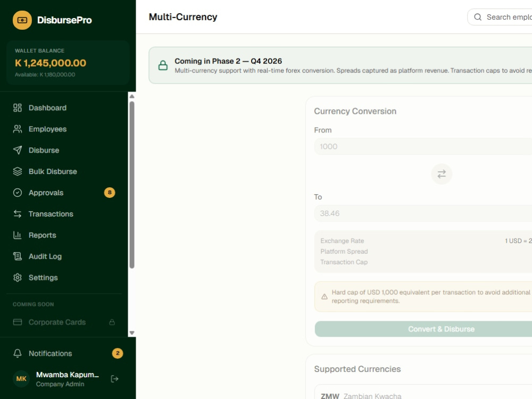The image size is (532, 399).
Task: Select Bulk Disburse in sidebar
Action: [64, 171]
